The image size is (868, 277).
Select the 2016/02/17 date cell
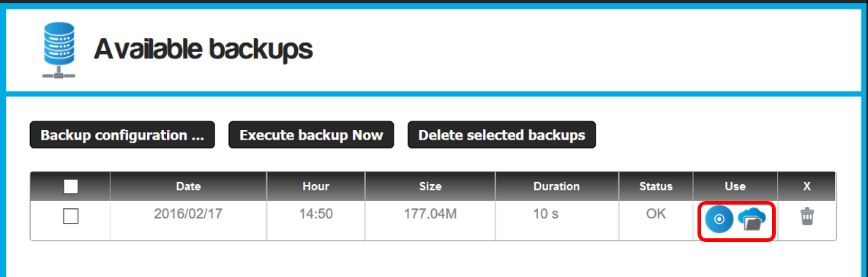pos(188,214)
